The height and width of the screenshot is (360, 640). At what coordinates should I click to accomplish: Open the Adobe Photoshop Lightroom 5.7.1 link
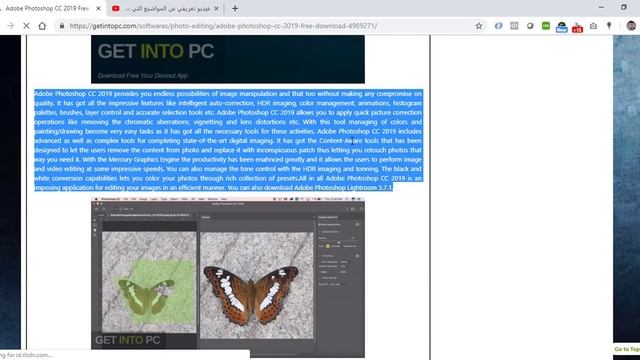pyautogui.click(x=343, y=188)
